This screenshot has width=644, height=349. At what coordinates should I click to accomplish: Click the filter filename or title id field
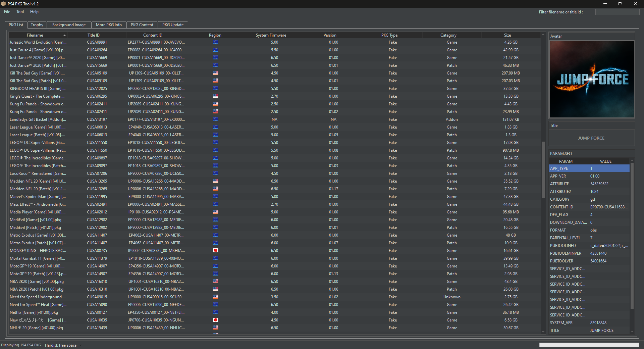(x=617, y=12)
